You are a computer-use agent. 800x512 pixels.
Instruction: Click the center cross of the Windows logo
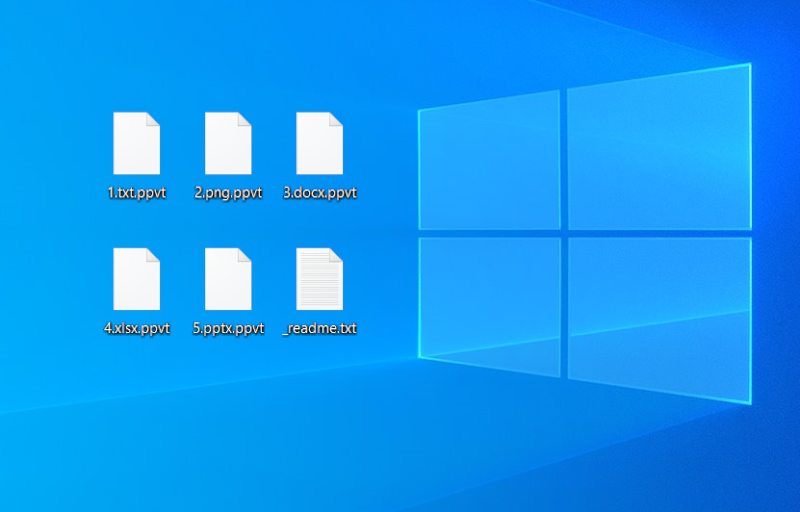pyautogui.click(x=564, y=232)
